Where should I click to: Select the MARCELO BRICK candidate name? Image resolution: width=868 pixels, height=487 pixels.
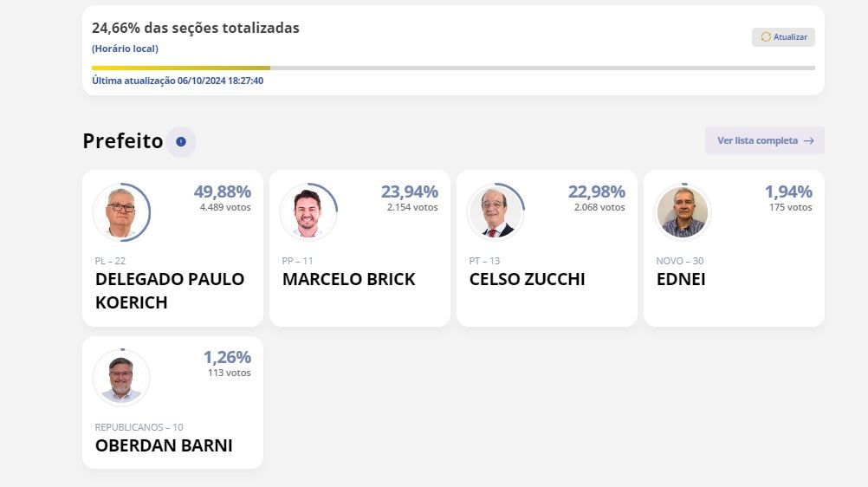(349, 279)
